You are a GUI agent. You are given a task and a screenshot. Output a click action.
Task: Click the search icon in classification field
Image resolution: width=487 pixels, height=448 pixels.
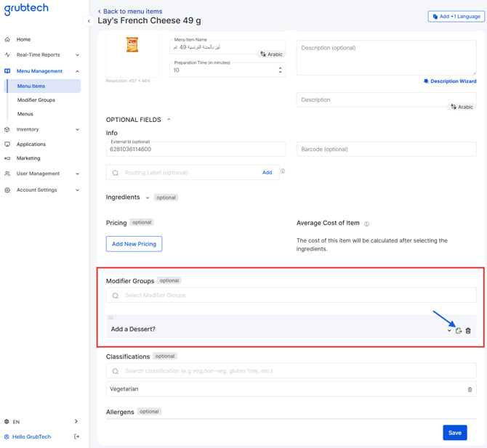click(x=116, y=371)
